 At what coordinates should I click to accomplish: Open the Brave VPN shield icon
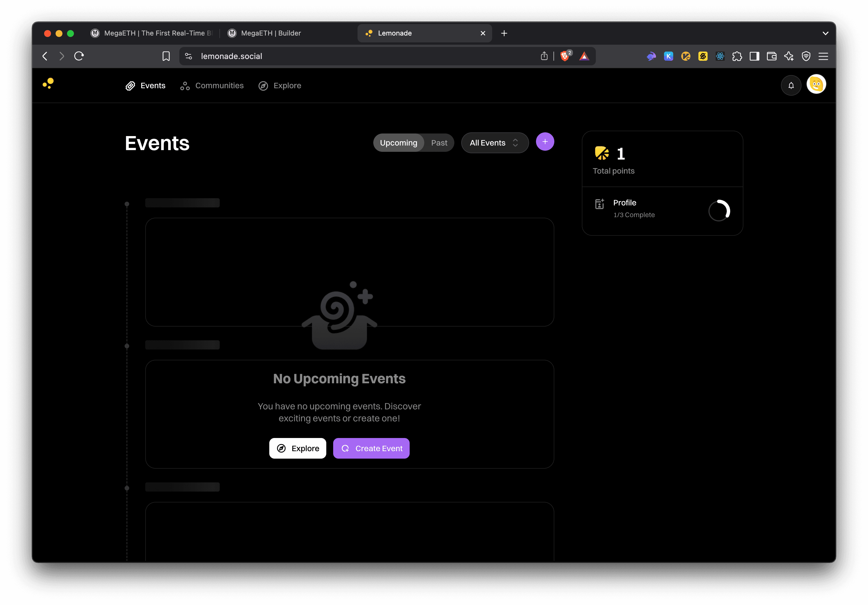pyautogui.click(x=806, y=56)
